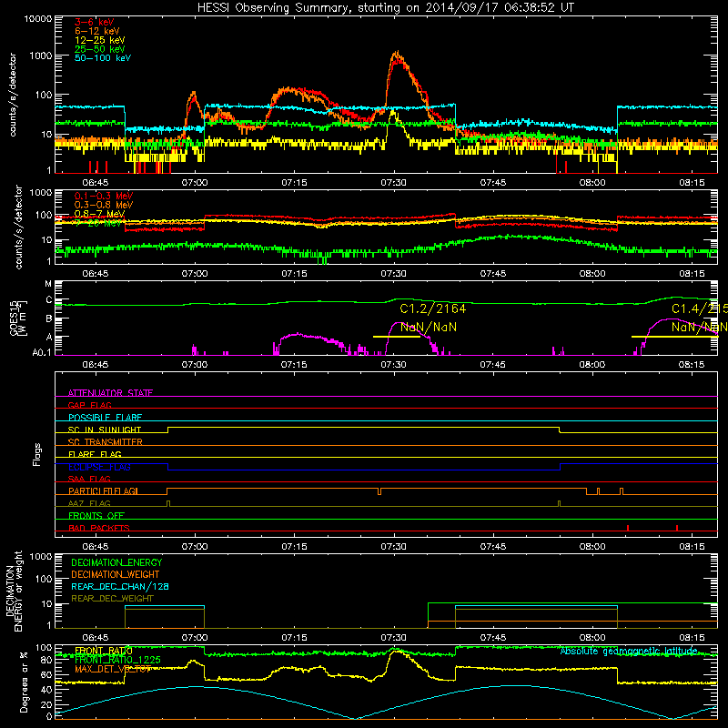Click the SAA_FLAG label

89,479
